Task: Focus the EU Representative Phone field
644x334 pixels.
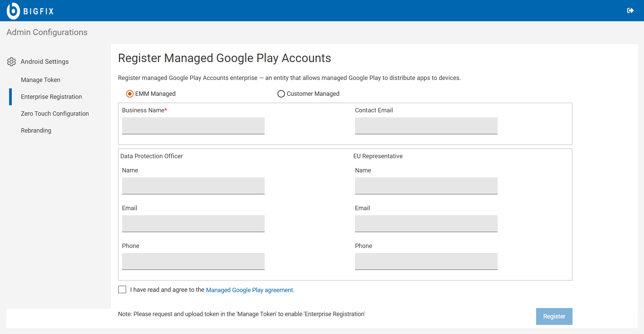Action: click(x=426, y=261)
